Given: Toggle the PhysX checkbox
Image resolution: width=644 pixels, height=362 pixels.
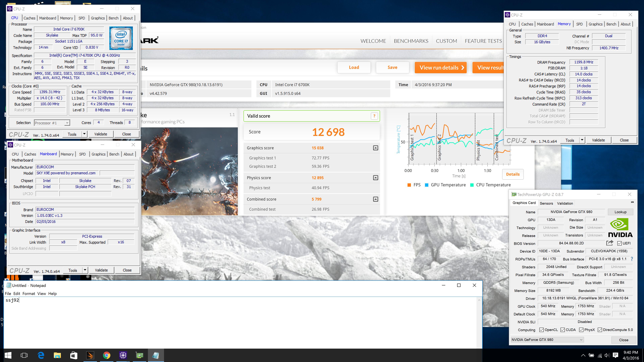Looking at the screenshot, I should point(581,330).
